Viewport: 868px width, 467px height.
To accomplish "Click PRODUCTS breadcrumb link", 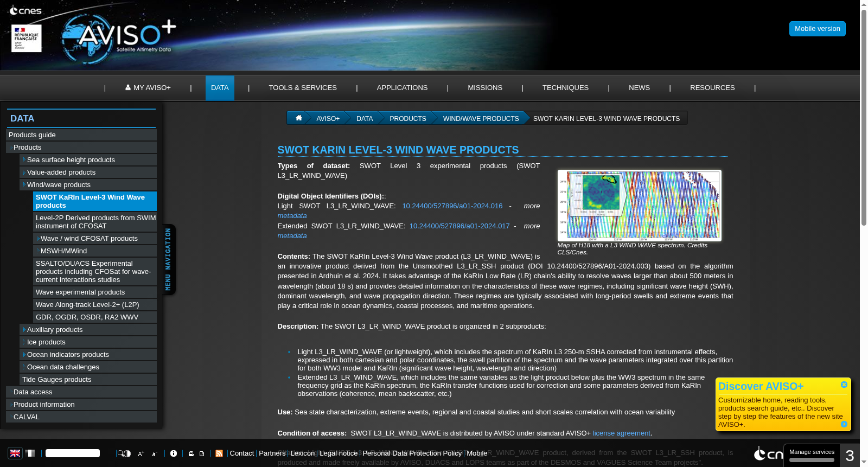I will 408,118.
